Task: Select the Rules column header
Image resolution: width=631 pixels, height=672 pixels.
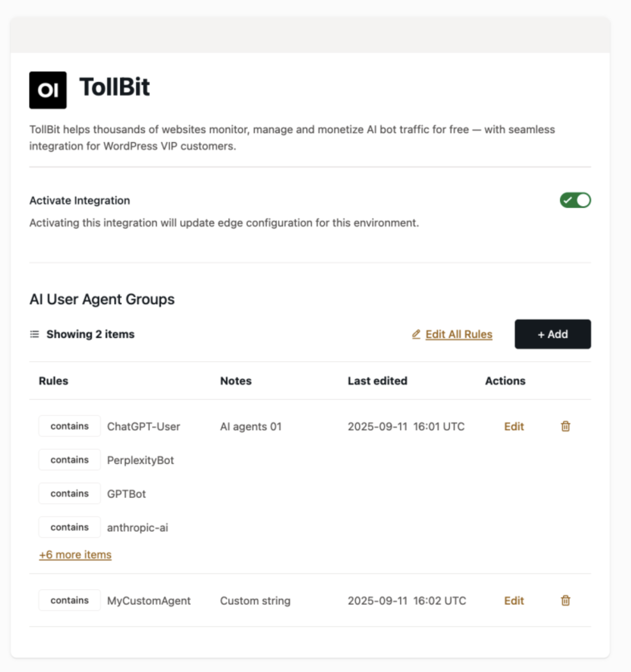Action: pyautogui.click(x=53, y=381)
